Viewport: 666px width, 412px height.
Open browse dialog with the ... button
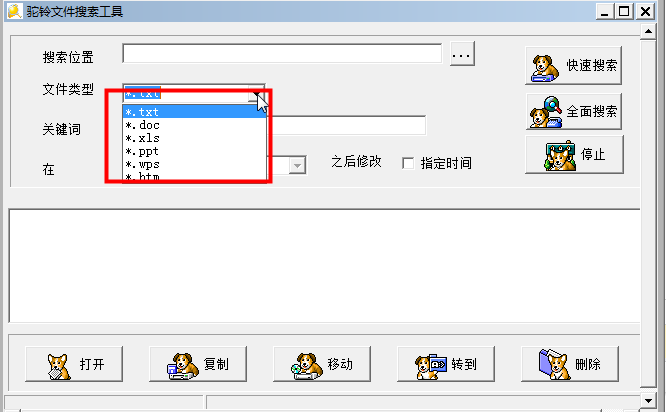[462, 54]
